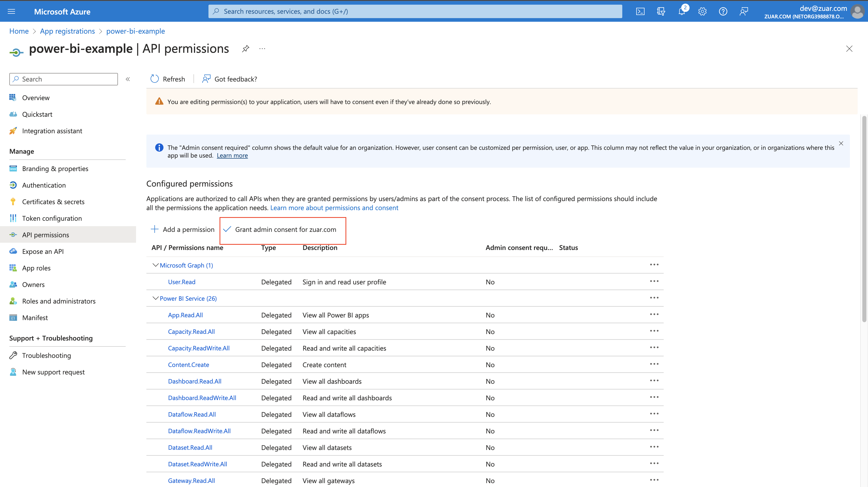Open ellipsis menu for Power BI Service row

pyautogui.click(x=654, y=298)
